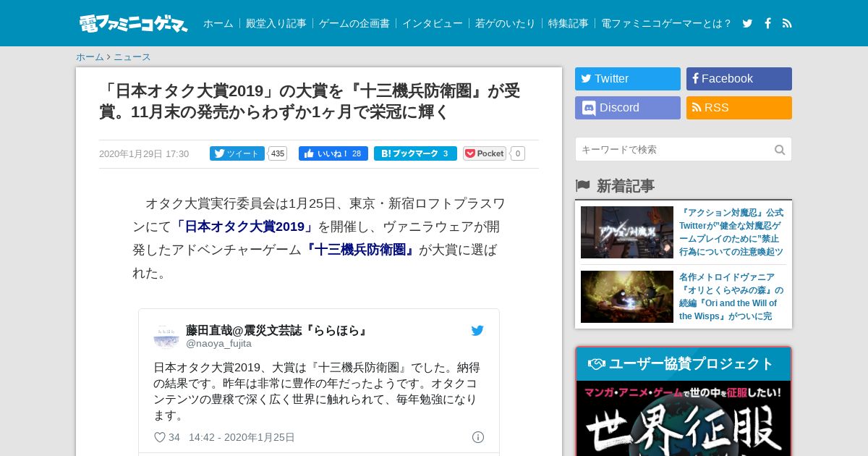The image size is (868, 456).
Task: Open the Facebook icon in header
Action: click(x=767, y=23)
